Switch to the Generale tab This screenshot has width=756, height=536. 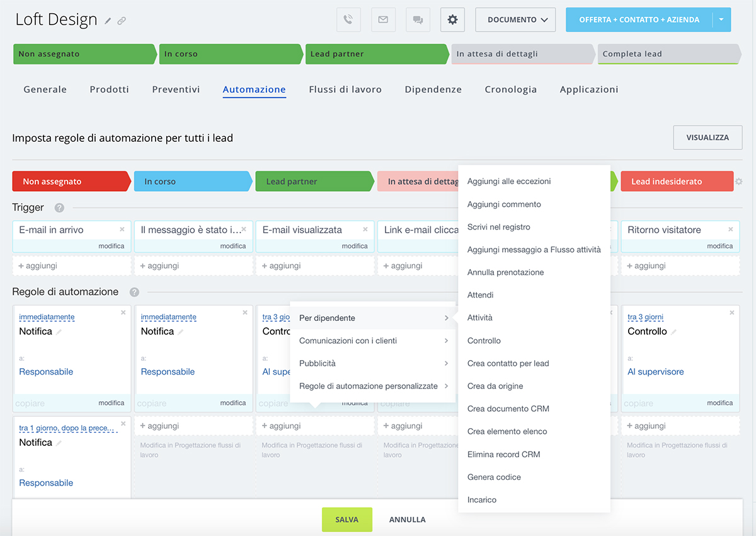(x=45, y=90)
